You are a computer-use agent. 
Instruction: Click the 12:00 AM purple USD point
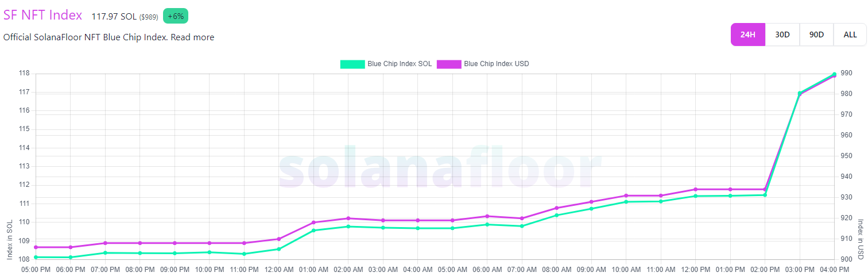(278, 239)
